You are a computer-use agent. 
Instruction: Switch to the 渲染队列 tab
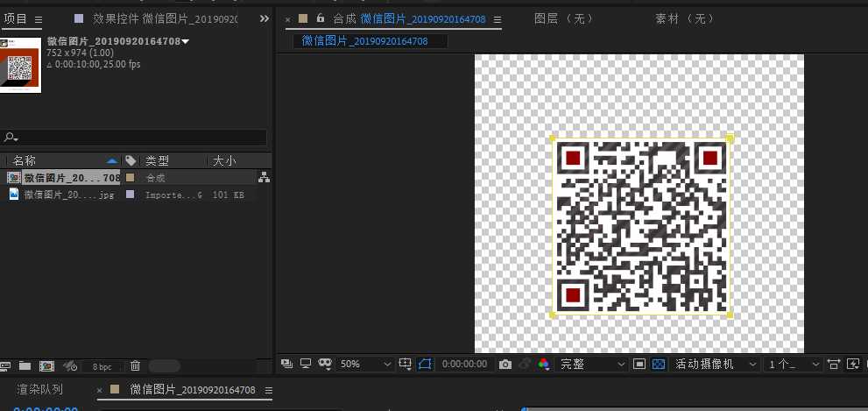40,389
